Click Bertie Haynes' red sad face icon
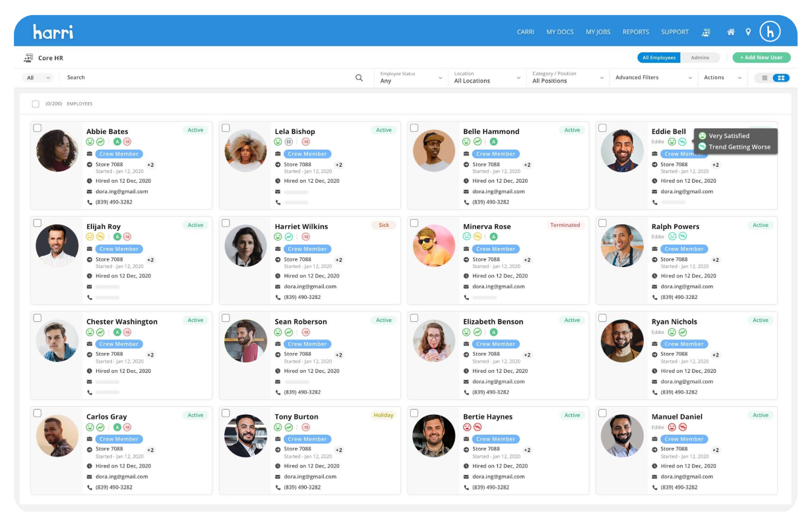Screen dimensions: 812x527 pos(467,427)
